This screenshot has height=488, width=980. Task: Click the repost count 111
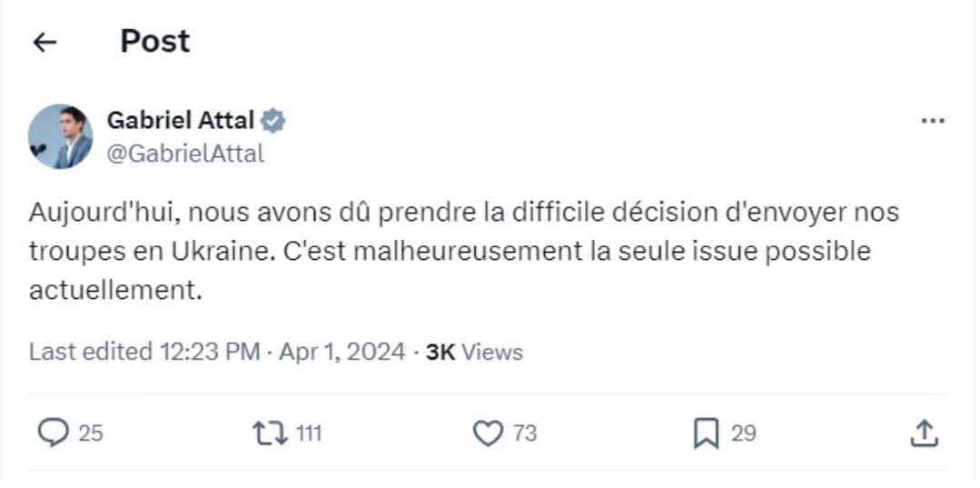[309, 434]
